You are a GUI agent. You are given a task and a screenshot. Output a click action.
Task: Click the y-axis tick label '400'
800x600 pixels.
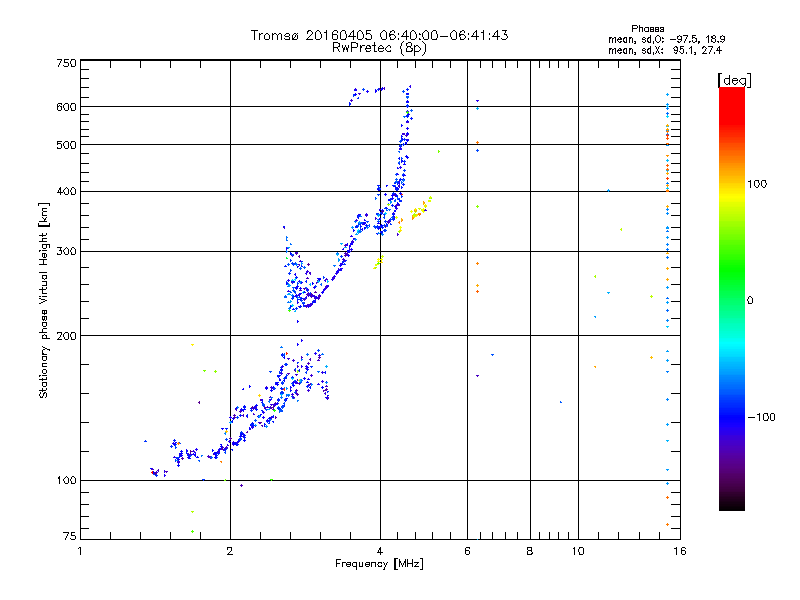66,192
